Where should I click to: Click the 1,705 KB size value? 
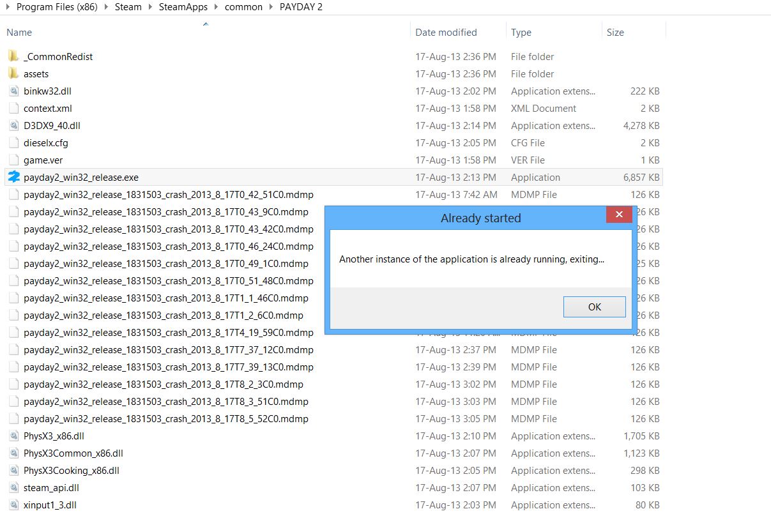(x=641, y=436)
